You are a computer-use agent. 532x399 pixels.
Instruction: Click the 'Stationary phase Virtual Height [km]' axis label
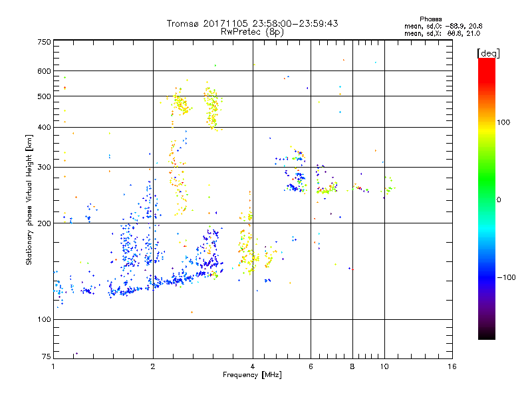pyautogui.click(x=29, y=199)
